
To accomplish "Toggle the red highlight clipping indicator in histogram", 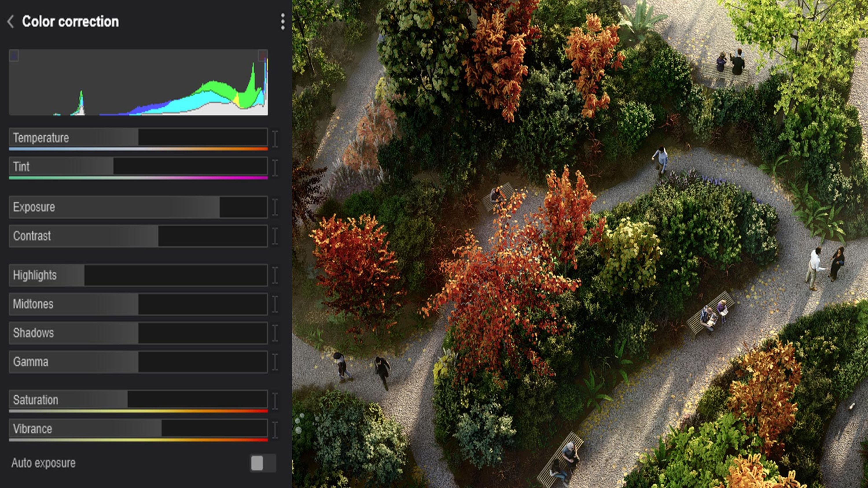I will [x=262, y=56].
